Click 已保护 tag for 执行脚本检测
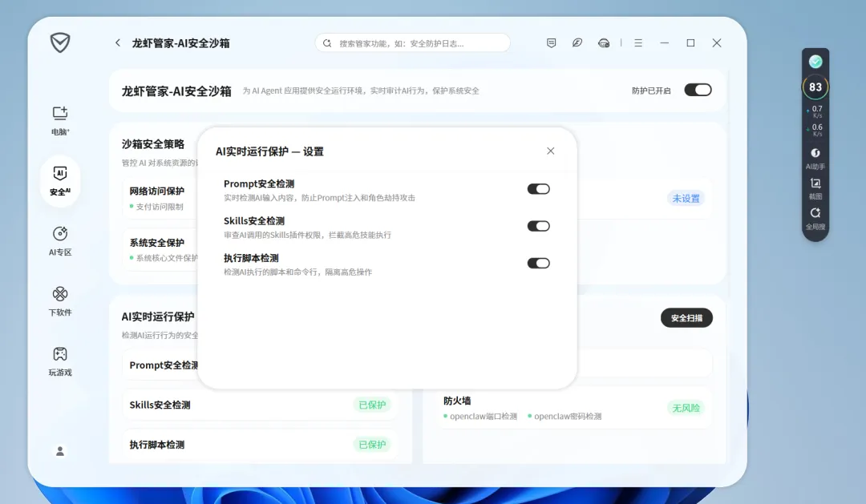This screenshot has height=504, width=866. (x=372, y=445)
